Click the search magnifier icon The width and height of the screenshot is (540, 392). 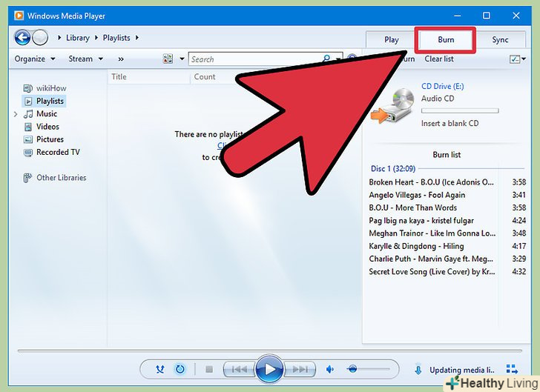pyautogui.click(x=326, y=59)
